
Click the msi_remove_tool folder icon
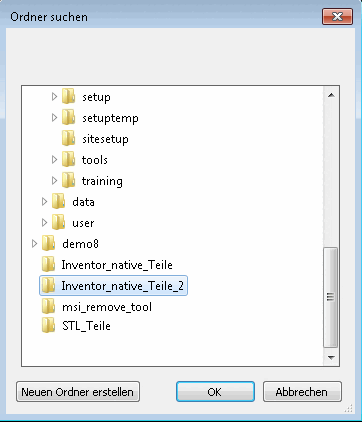coord(48,307)
